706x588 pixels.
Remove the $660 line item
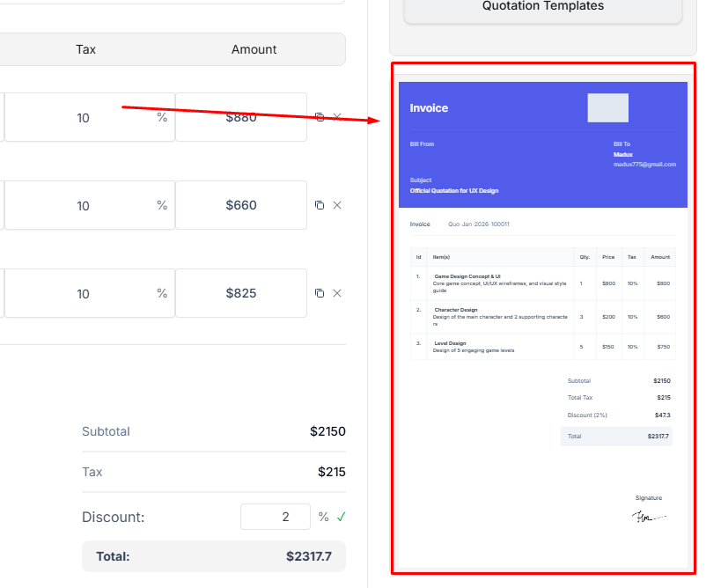click(x=337, y=204)
